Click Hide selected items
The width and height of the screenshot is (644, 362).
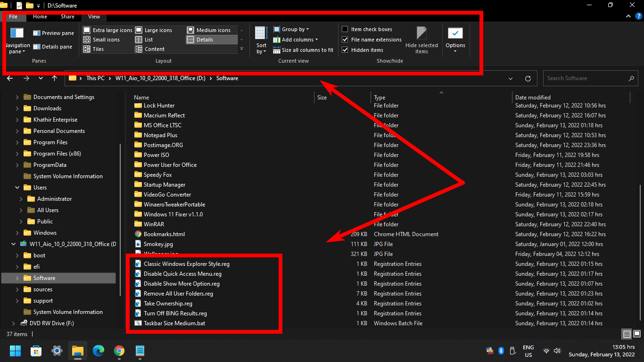tap(421, 40)
